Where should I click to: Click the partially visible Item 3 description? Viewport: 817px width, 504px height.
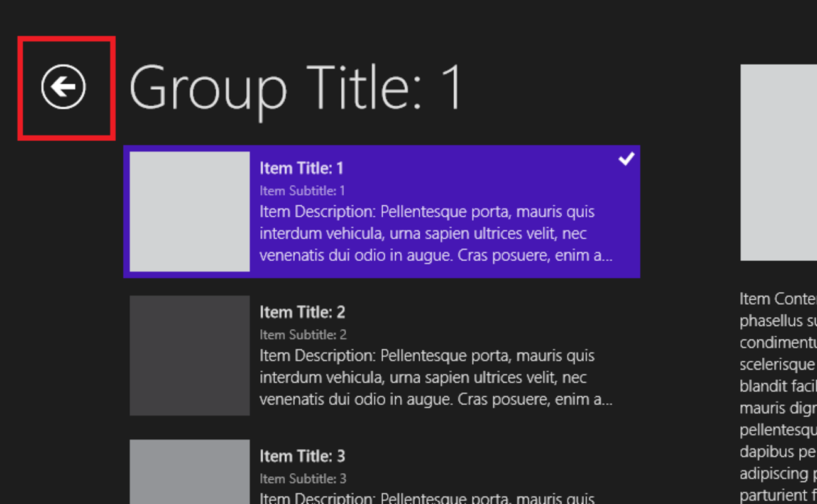click(427, 498)
